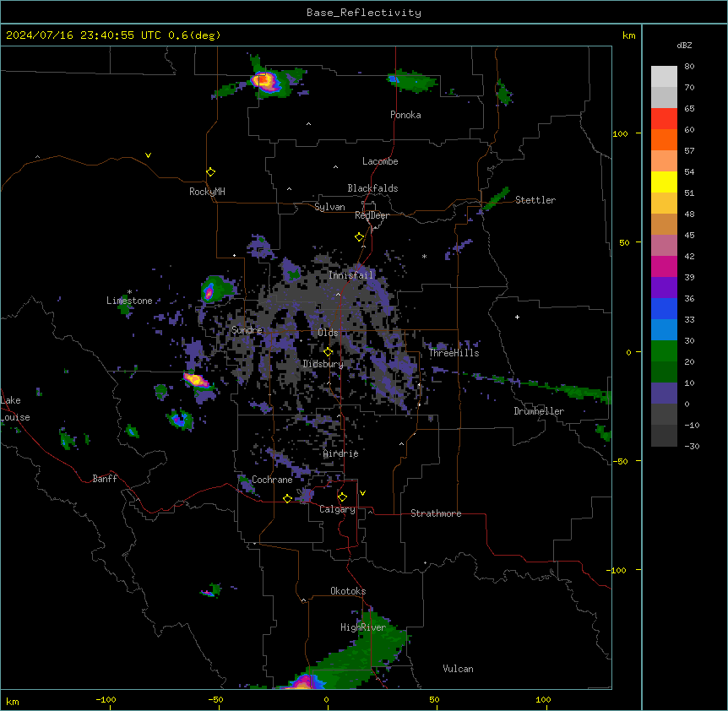
Task: Click the white caret marker west of Ponoka
Action: click(x=308, y=124)
